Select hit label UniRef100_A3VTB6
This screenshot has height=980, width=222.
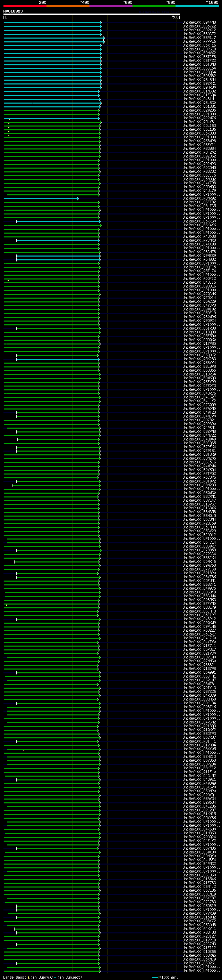coord(199,577)
